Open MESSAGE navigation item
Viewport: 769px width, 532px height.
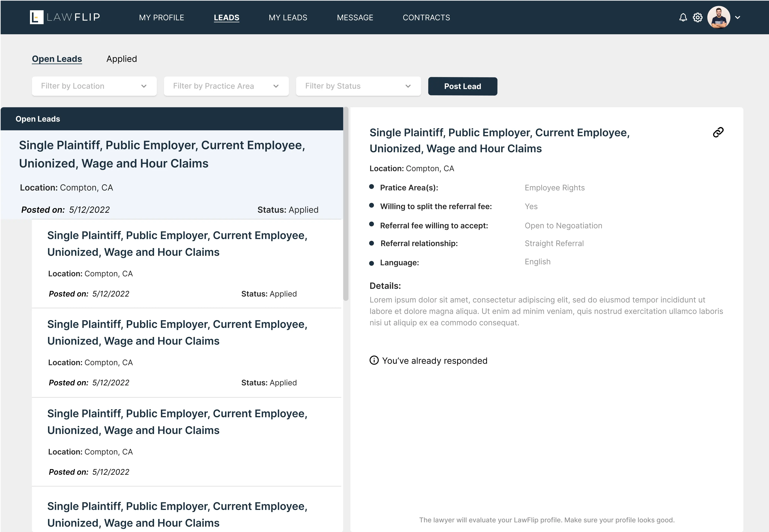355,18
